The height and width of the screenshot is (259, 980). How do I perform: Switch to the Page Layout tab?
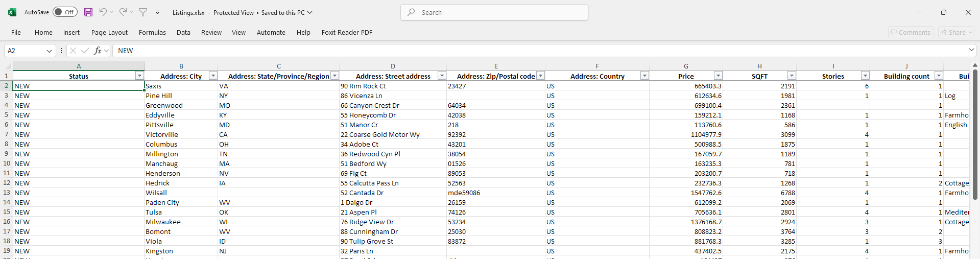point(109,32)
